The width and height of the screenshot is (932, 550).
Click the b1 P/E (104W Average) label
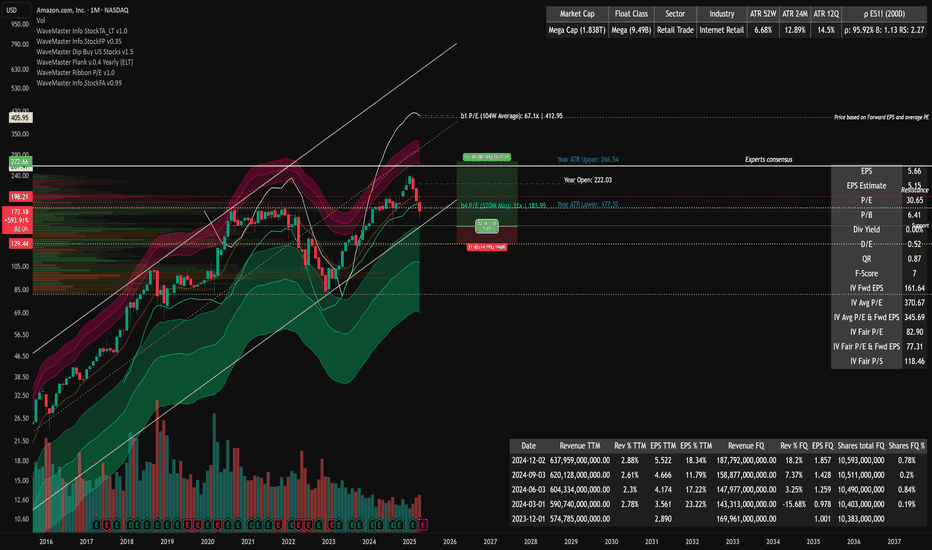coord(512,117)
